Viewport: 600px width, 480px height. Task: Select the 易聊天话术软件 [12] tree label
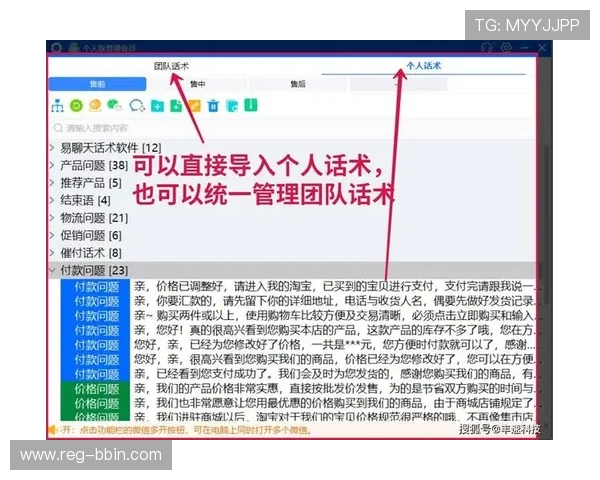click(111, 148)
